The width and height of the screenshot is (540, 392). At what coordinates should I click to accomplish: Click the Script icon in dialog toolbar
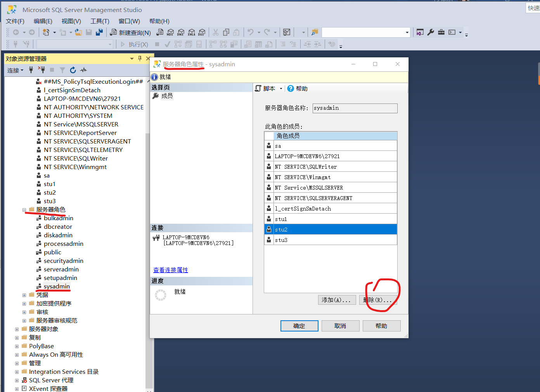coord(258,89)
